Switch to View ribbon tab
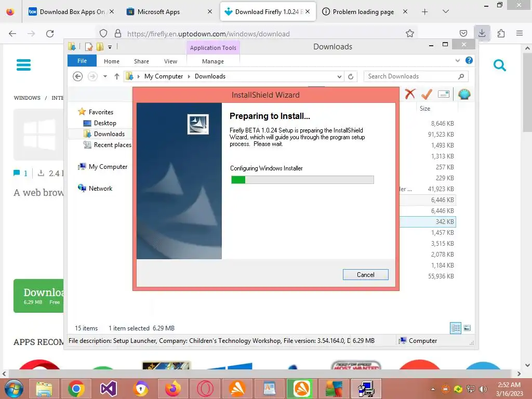 pyautogui.click(x=170, y=61)
